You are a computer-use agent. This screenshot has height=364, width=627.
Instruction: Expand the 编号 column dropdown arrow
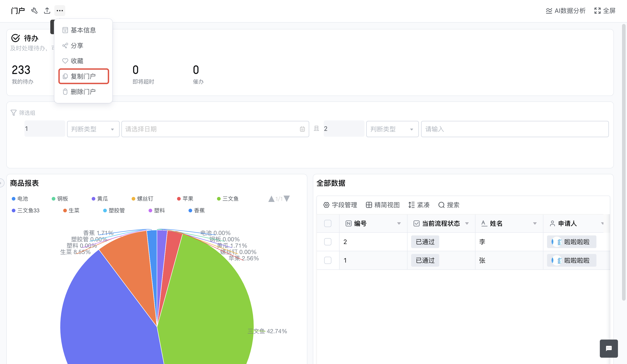(399, 223)
